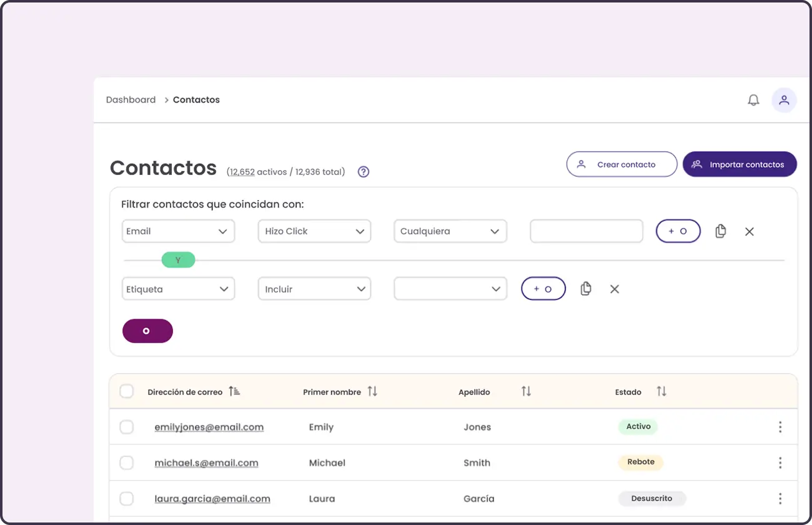Click the empty filter value input field
Image resolution: width=812 pixels, height=525 pixels.
coord(586,231)
